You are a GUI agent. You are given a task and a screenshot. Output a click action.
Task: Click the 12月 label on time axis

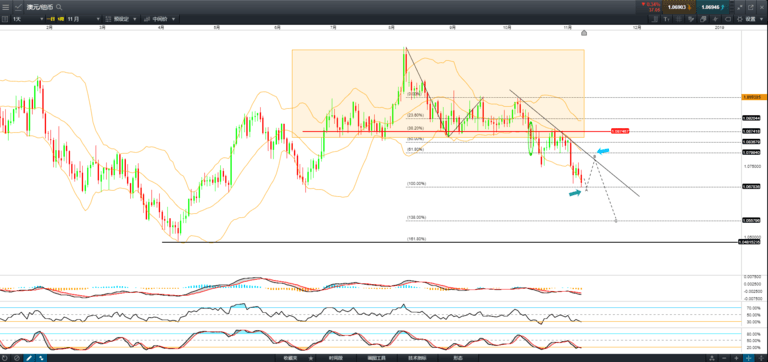[x=637, y=28]
